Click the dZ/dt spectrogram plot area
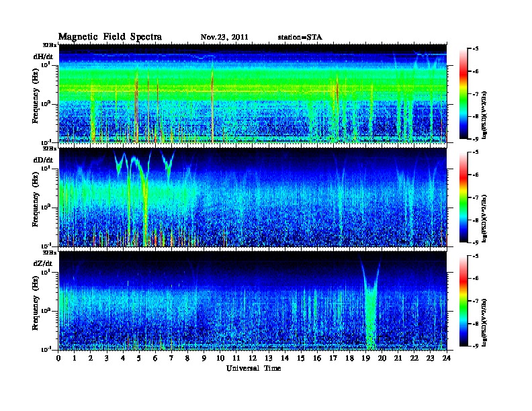The width and height of the screenshot is (532, 411). tap(253, 301)
